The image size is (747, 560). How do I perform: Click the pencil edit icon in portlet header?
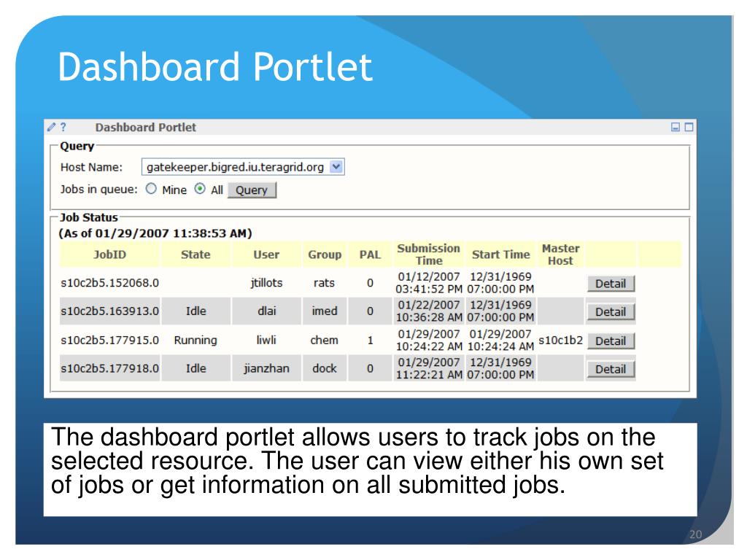coord(52,127)
